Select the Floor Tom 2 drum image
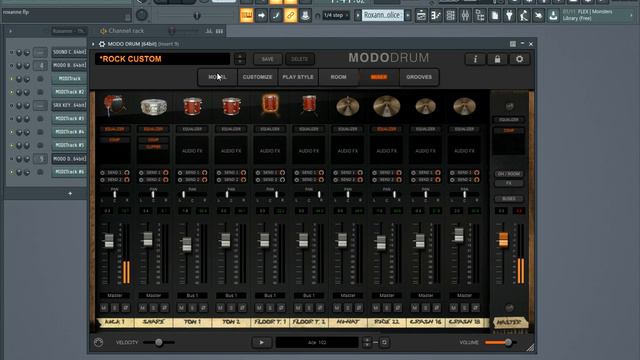Image resolution: width=640 pixels, height=360 pixels. click(x=309, y=105)
